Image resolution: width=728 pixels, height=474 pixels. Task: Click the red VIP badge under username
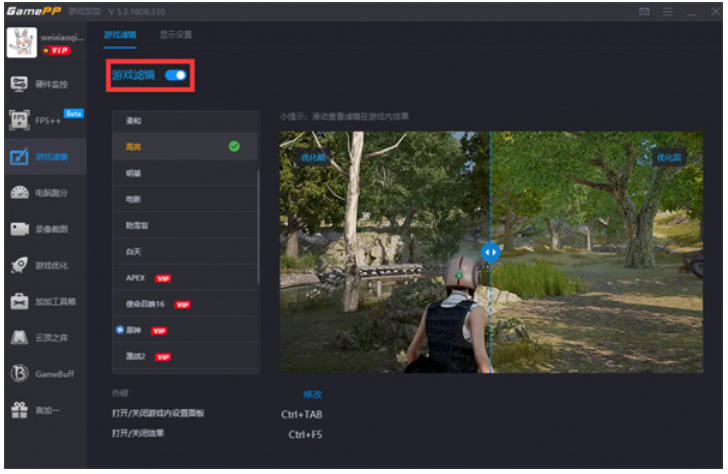[56, 50]
